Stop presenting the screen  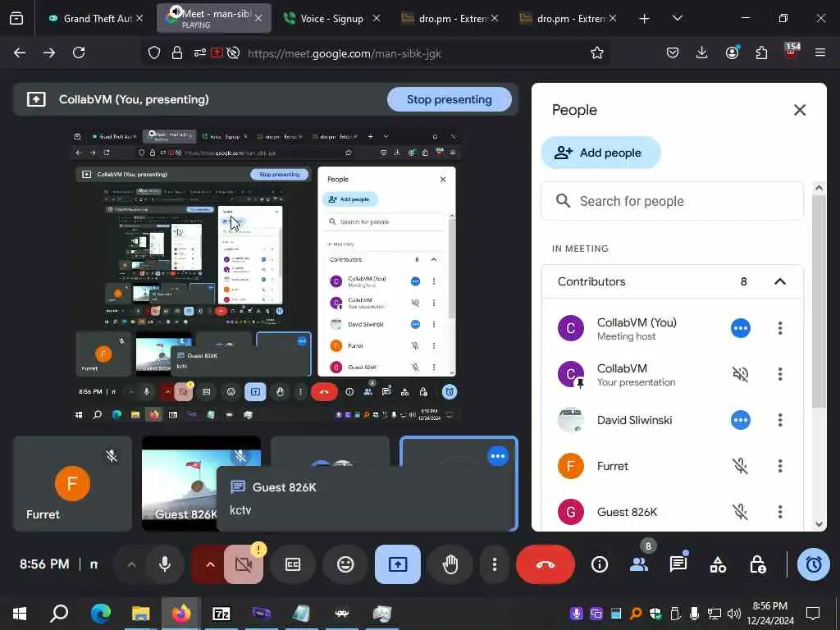pos(449,99)
